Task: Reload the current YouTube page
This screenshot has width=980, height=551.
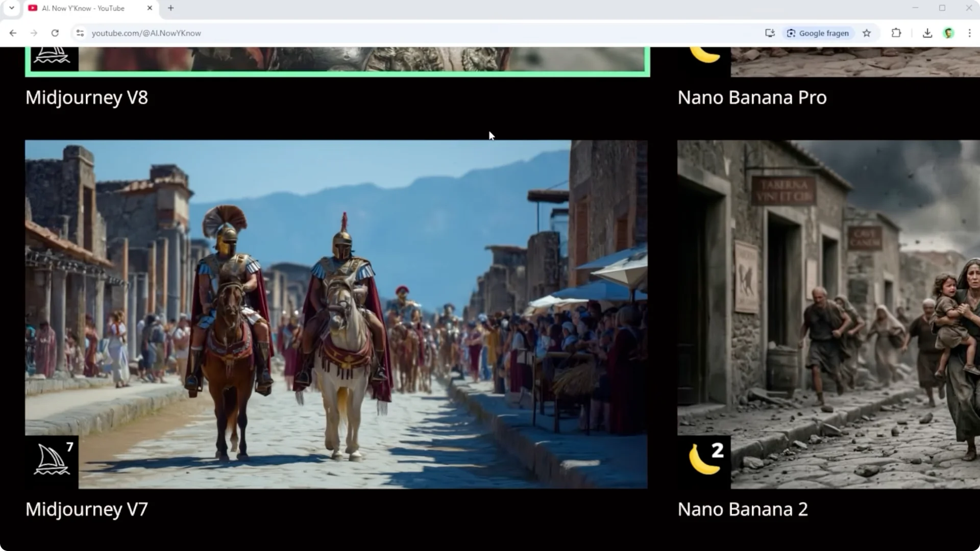Action: pyautogui.click(x=55, y=33)
